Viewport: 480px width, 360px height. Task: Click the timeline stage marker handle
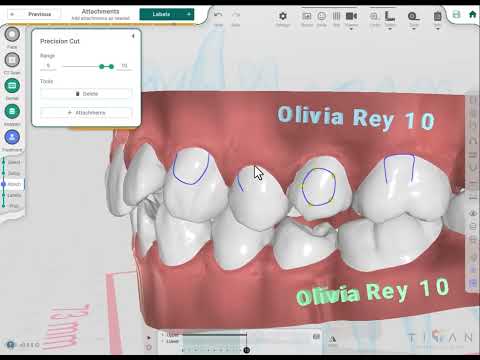[246, 350]
